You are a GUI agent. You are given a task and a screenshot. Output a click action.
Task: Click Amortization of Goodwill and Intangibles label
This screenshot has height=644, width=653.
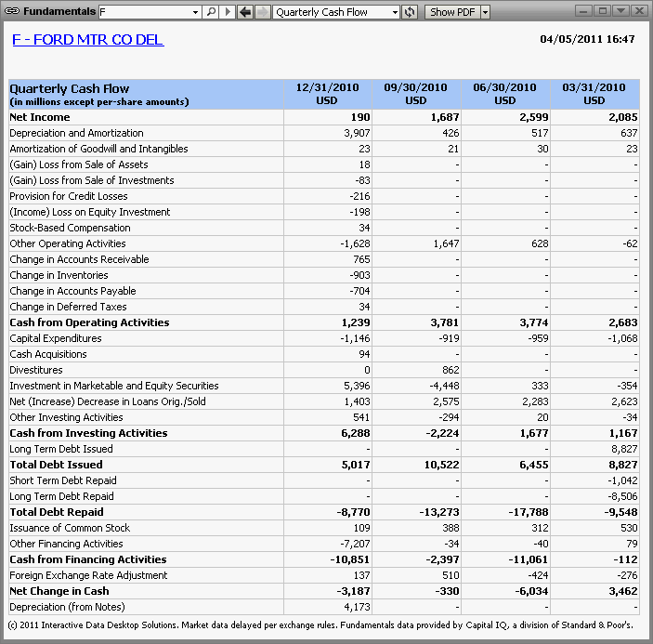tap(98, 149)
